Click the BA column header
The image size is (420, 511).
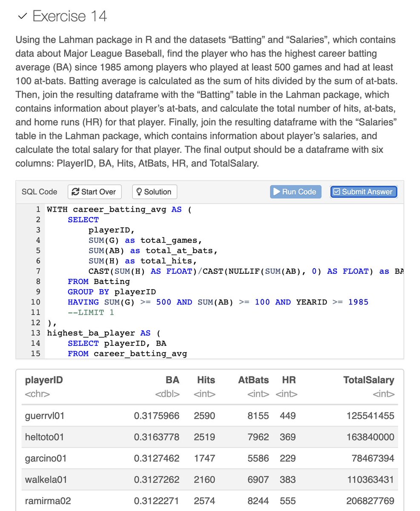tap(172, 380)
